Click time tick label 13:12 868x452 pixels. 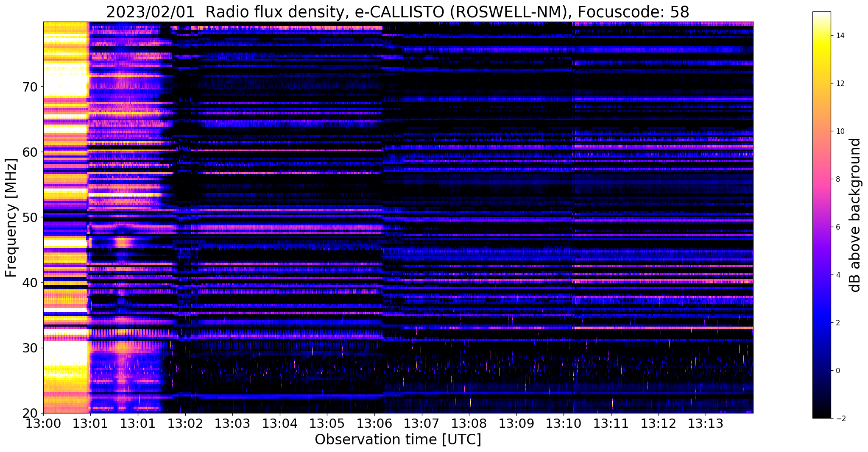[659, 423]
